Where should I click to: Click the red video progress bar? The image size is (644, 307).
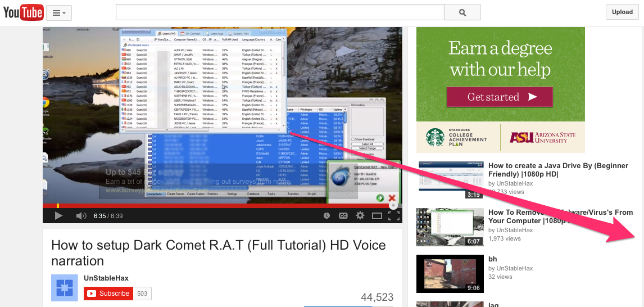pyautogui.click(x=219, y=206)
